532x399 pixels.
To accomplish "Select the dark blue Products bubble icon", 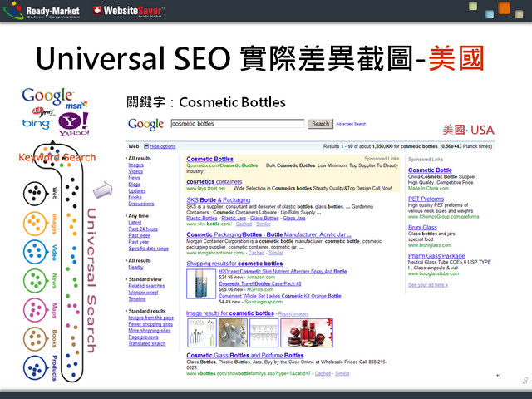I will pyautogui.click(x=35, y=368).
